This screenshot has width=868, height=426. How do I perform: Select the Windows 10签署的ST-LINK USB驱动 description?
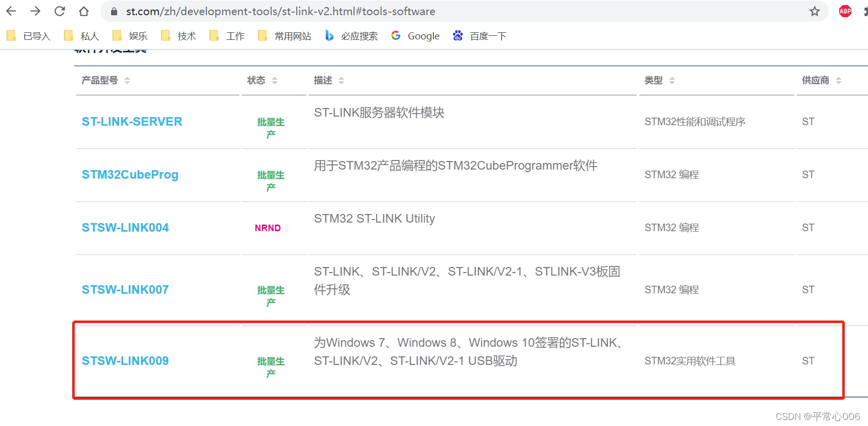pyautogui.click(x=468, y=352)
